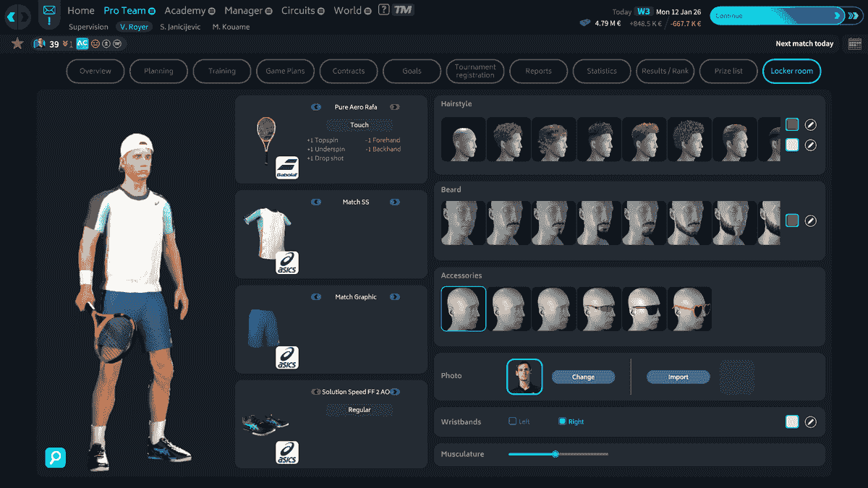
Task: Switch to the Supervision sub-tab
Action: pos(88,27)
